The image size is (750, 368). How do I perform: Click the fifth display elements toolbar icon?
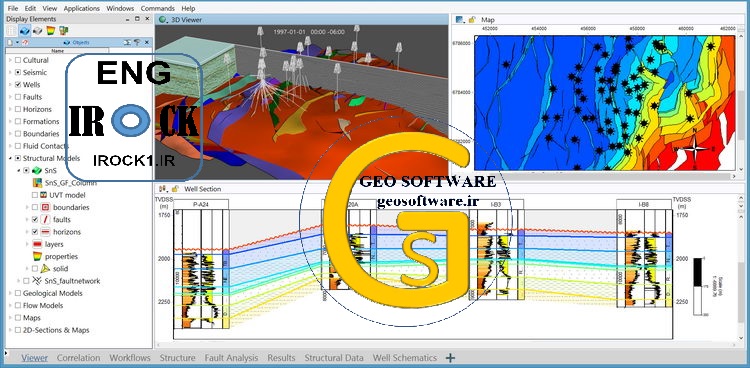(63, 31)
